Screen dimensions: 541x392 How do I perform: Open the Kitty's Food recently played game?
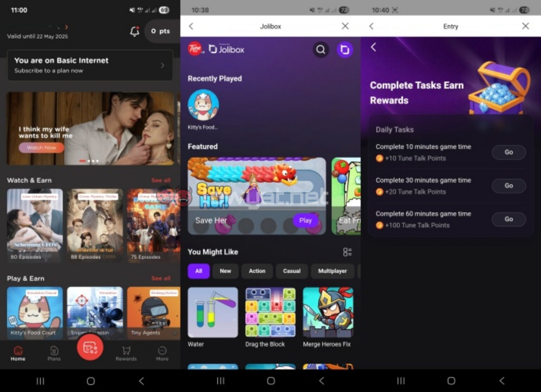click(x=203, y=105)
